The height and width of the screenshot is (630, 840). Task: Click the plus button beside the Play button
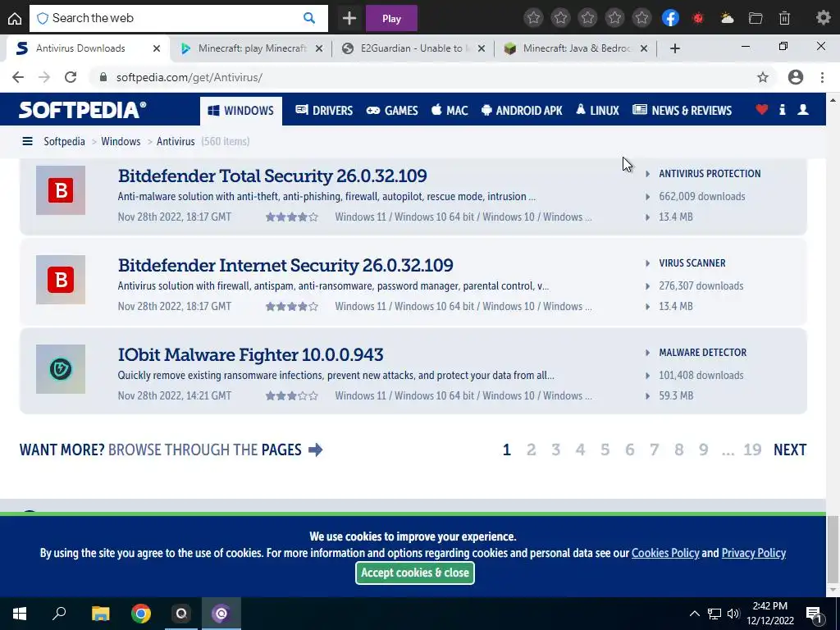349,18
